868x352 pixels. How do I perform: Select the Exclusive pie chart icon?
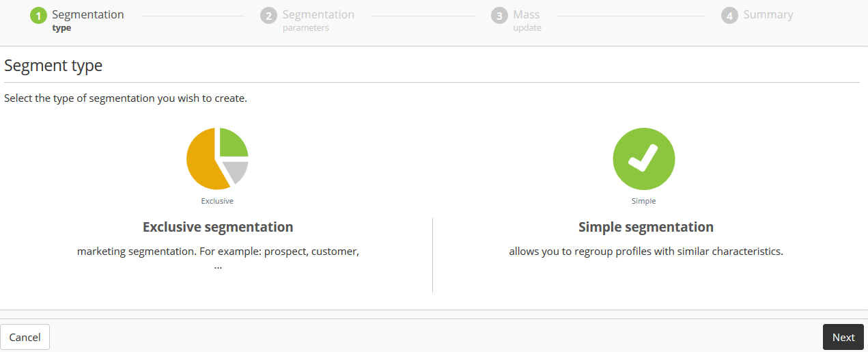tap(217, 159)
